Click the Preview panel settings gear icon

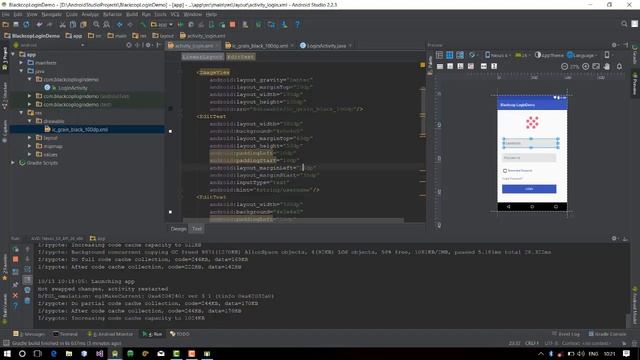tap(614, 45)
